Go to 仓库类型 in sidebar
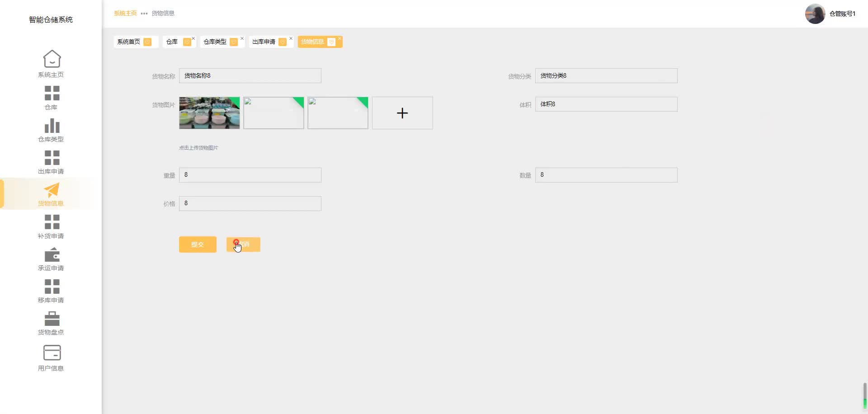 [x=51, y=130]
